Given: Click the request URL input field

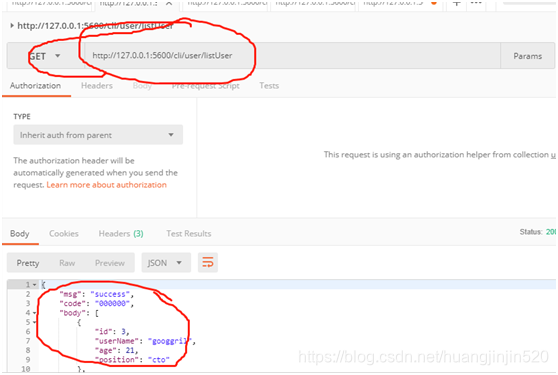Looking at the screenshot, I should [x=292, y=56].
